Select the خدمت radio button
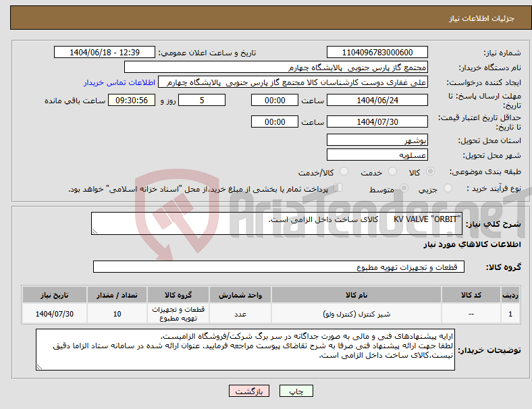The height and width of the screenshot is (409, 532). (392, 171)
